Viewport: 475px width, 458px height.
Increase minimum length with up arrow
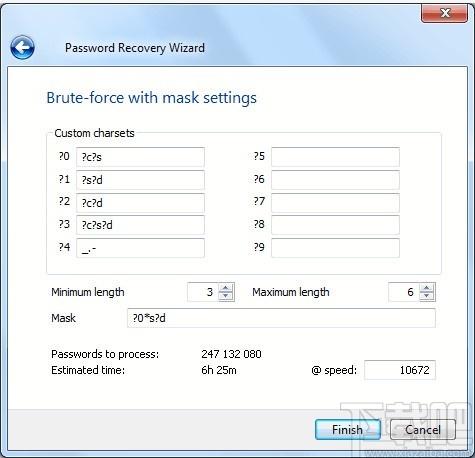[x=226, y=288]
